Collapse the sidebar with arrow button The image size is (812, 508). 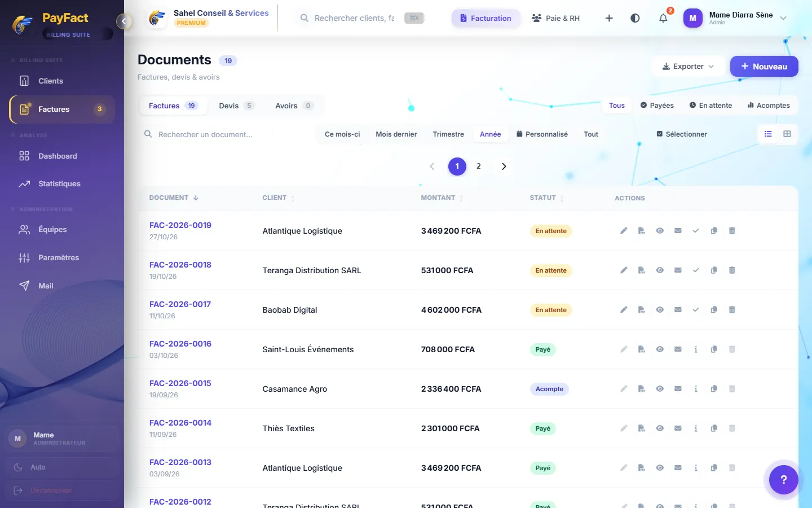[x=123, y=21]
